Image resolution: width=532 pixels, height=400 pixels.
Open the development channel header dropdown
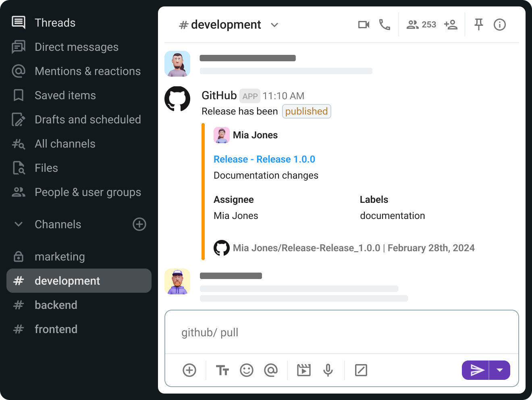[x=274, y=25]
